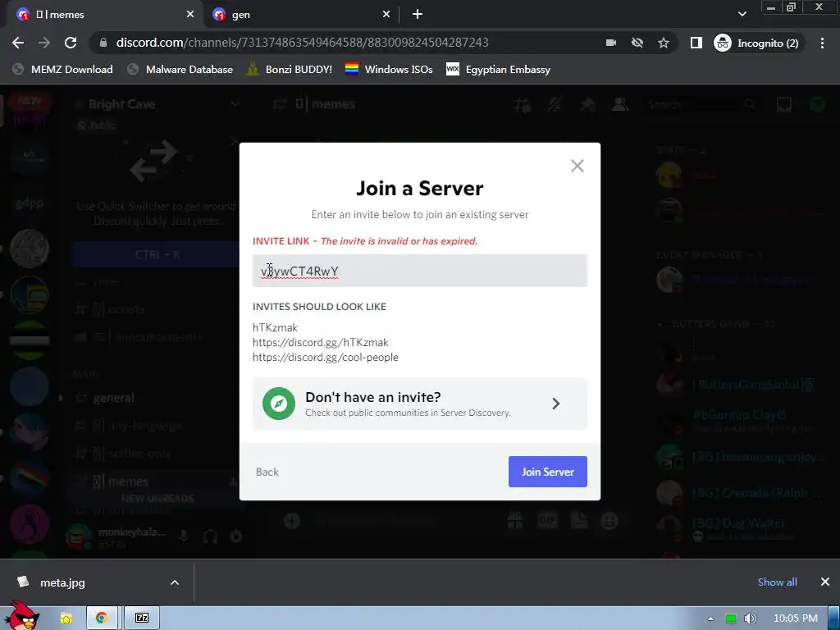View site security lock info
This screenshot has width=840, height=630.
[103, 43]
